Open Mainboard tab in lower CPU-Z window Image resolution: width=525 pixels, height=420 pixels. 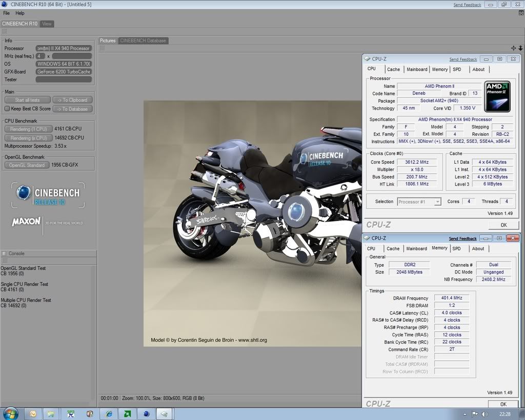(416, 249)
